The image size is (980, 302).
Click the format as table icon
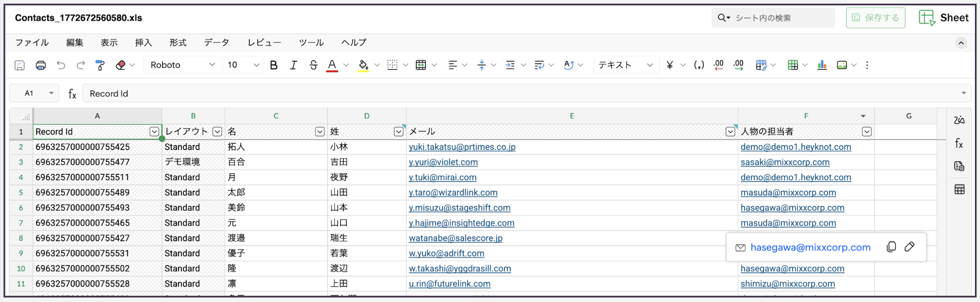pyautogui.click(x=793, y=65)
